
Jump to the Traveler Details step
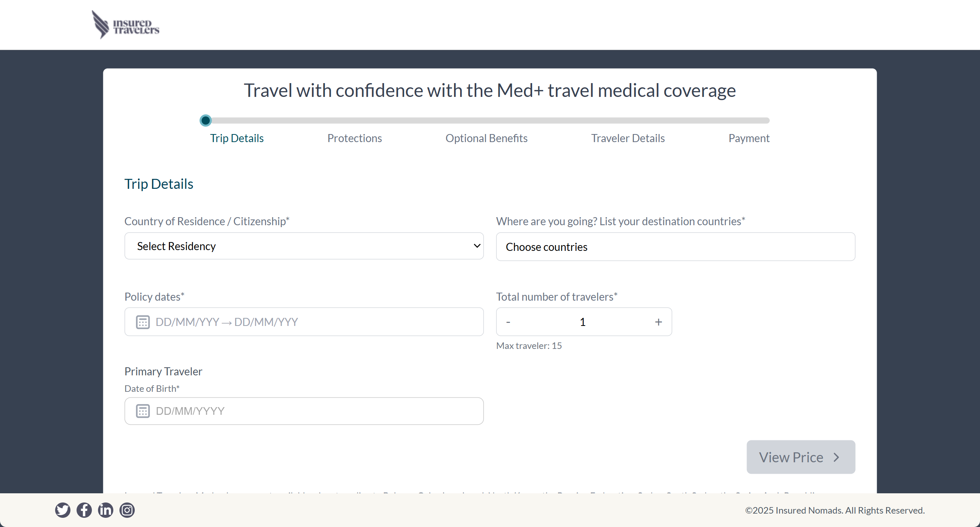tap(628, 138)
